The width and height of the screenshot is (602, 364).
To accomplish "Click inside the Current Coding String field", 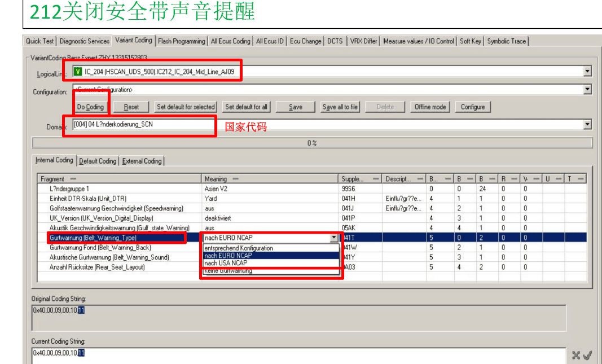I will [x=282, y=354].
